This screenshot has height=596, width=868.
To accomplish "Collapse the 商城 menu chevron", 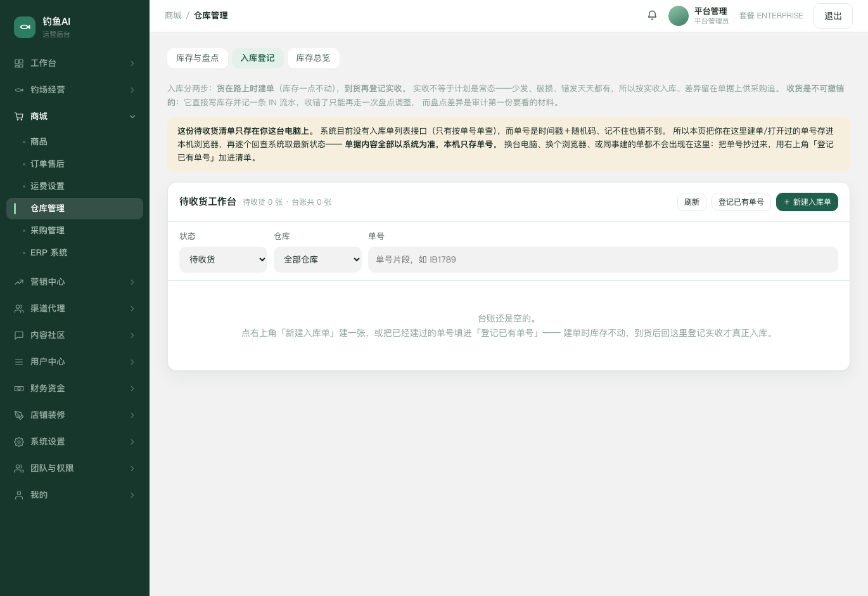I will 132,117.
